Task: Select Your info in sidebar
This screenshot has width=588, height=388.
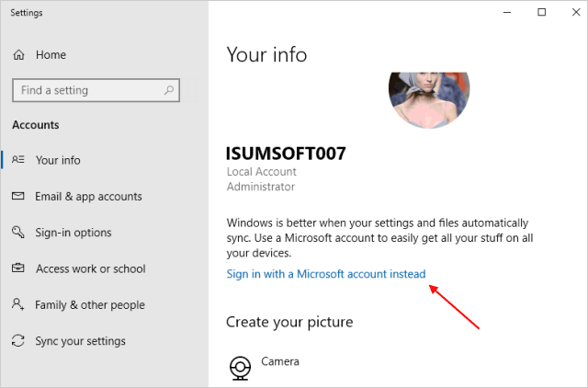Action: (58, 160)
